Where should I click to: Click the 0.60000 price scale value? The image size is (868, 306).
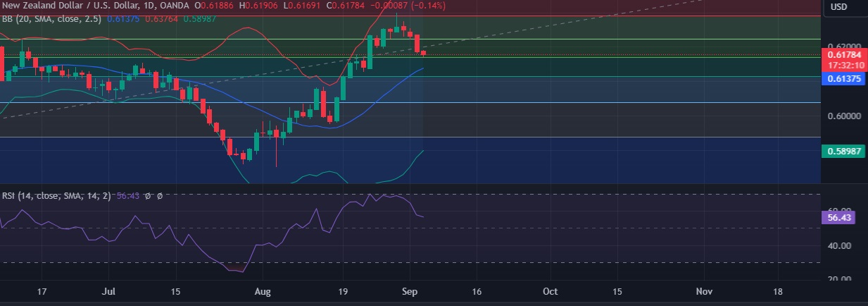[x=844, y=116]
